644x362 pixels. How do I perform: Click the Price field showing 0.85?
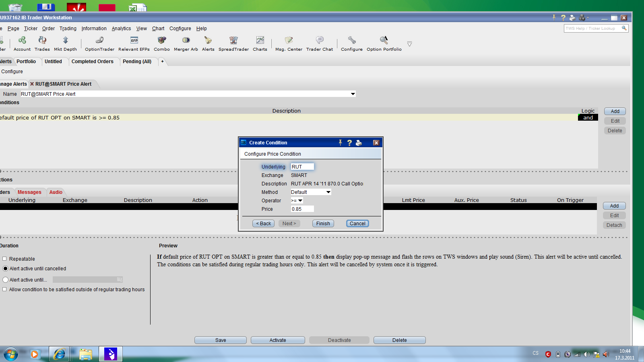(302, 209)
